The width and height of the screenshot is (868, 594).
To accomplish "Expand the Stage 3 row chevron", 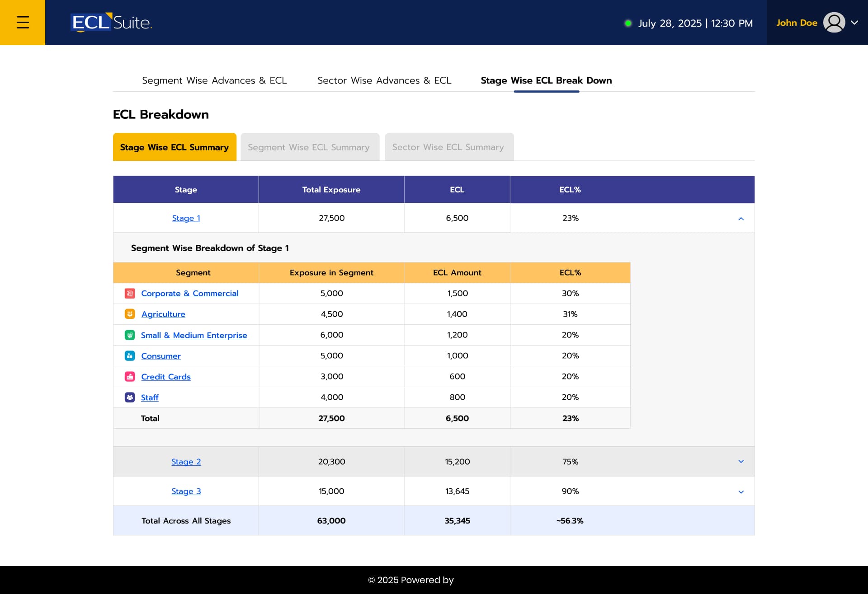I will (x=741, y=492).
